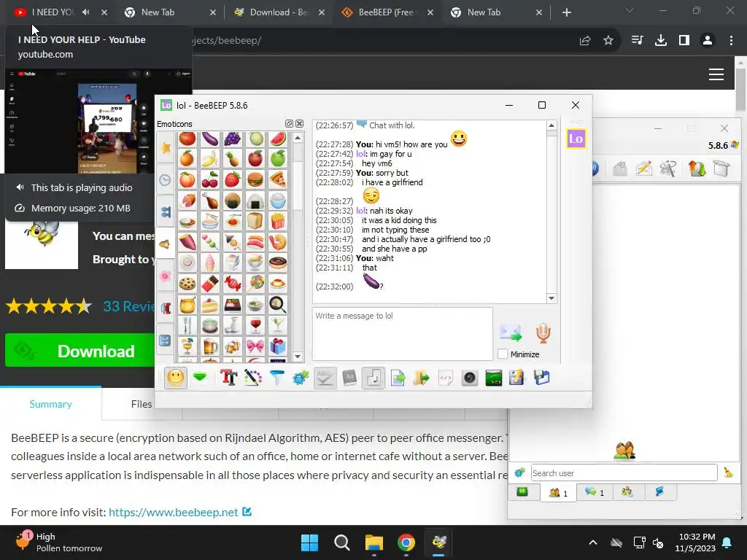
Task: Open Chrome downloads icon
Action: tap(660, 41)
